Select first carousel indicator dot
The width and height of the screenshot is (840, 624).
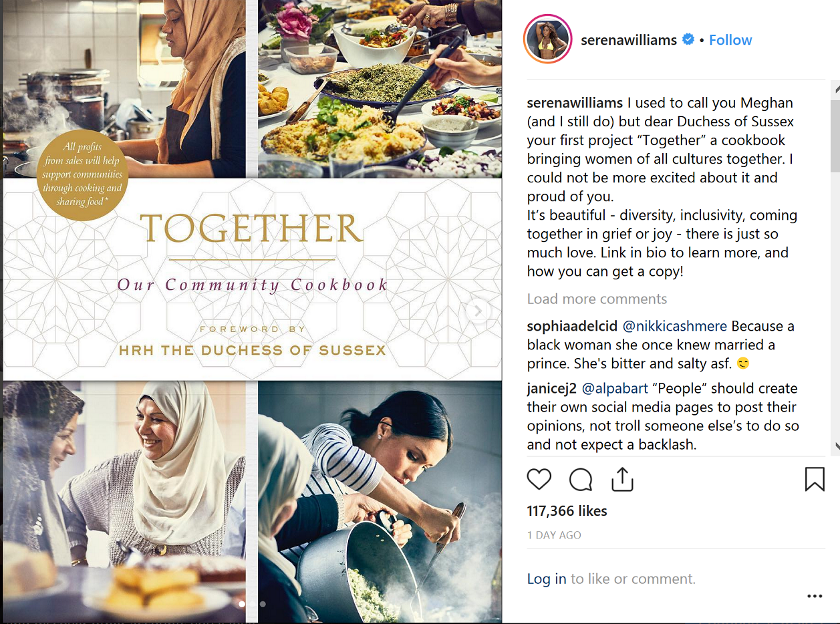[x=241, y=604]
